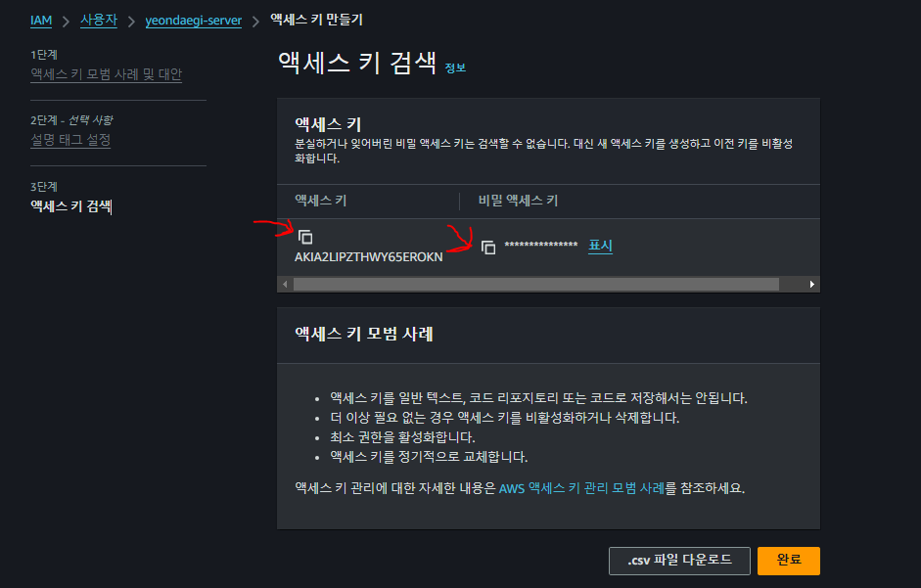This screenshot has width=921, height=588.
Task: Open the 정보 info link
Action: click(455, 68)
